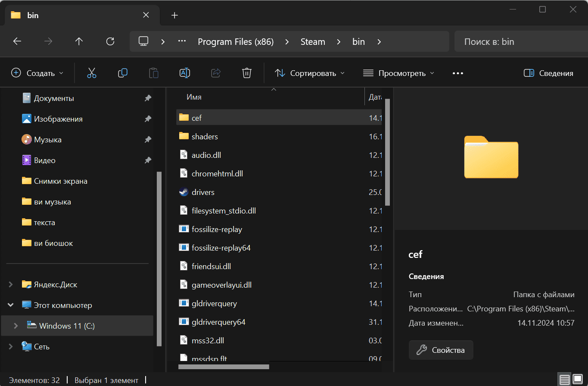This screenshot has width=588, height=386.
Task: Click the address bar ellipsis for hidden folders
Action: click(x=182, y=41)
